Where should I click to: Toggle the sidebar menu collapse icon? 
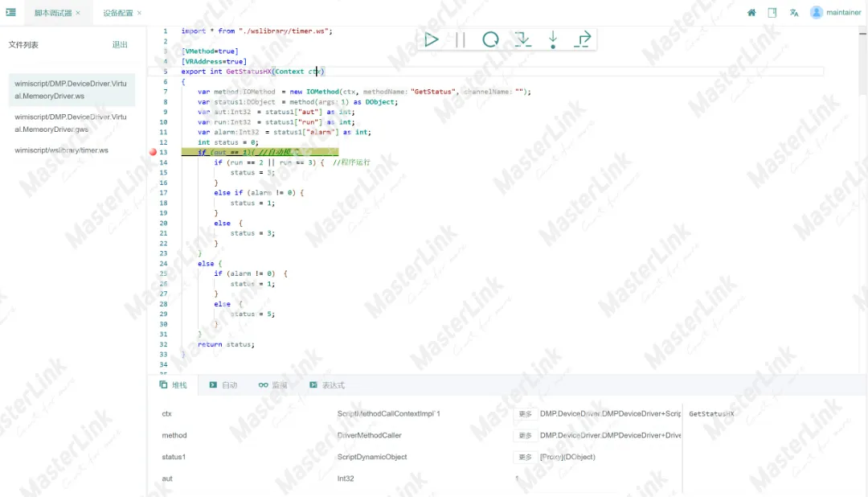pos(11,13)
